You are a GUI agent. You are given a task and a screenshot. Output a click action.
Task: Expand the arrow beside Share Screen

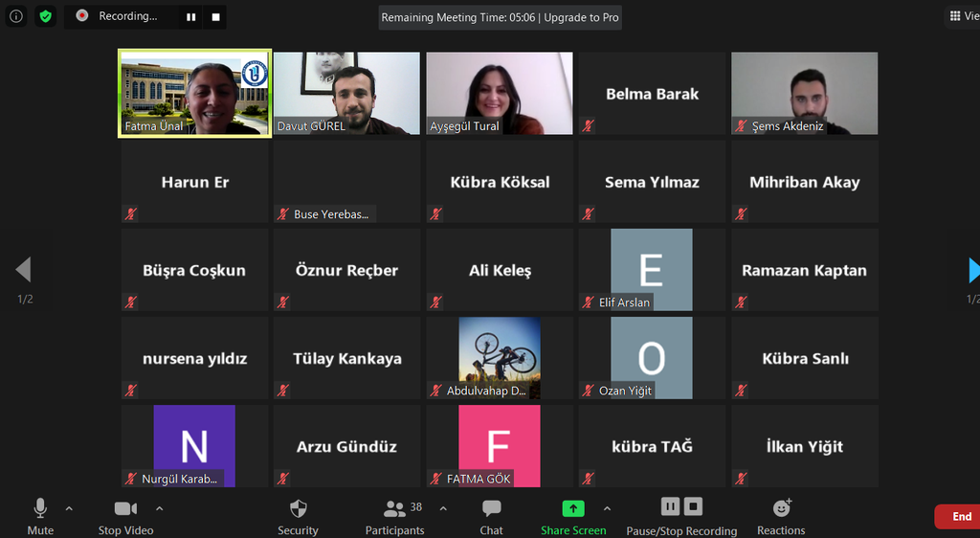coord(607,508)
